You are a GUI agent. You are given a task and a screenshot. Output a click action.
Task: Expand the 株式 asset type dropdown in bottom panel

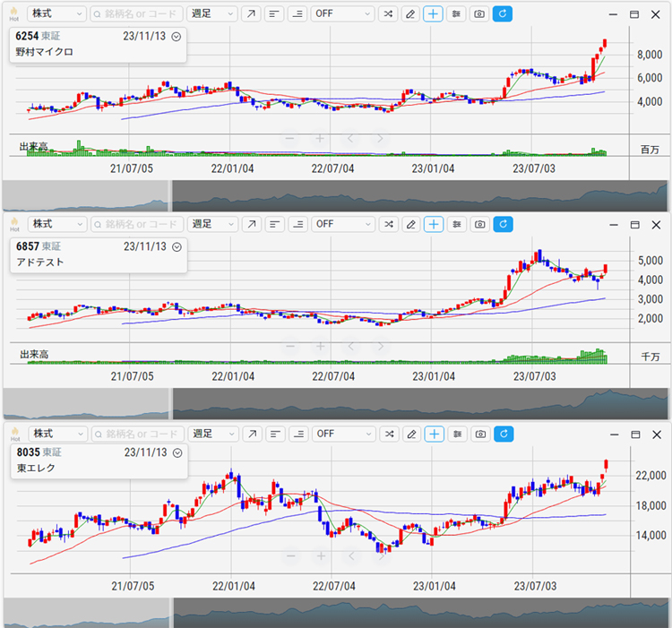56,434
